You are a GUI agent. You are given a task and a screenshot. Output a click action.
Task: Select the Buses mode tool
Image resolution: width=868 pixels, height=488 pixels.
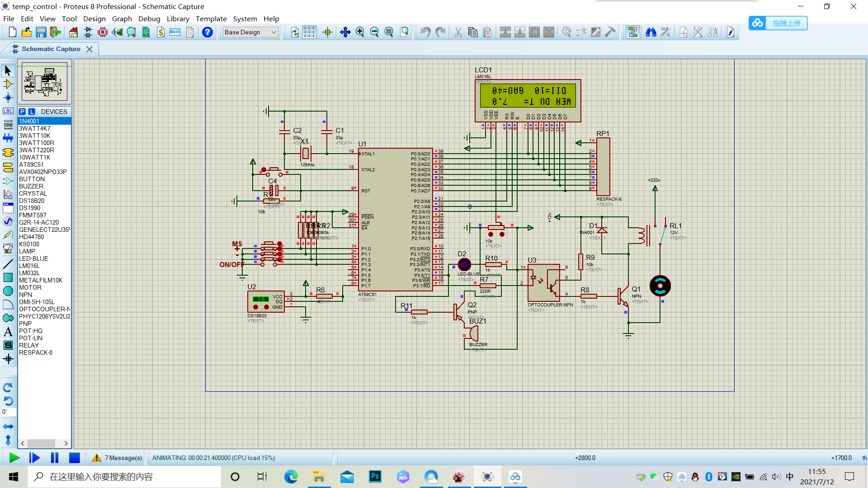coord(8,138)
